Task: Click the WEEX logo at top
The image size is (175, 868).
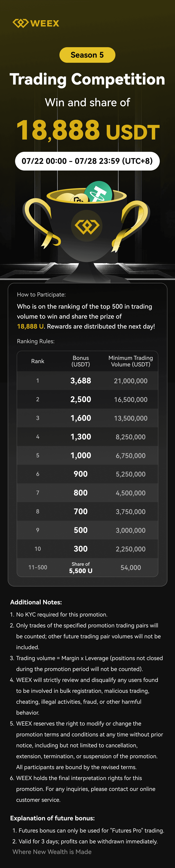Action: click(x=36, y=23)
